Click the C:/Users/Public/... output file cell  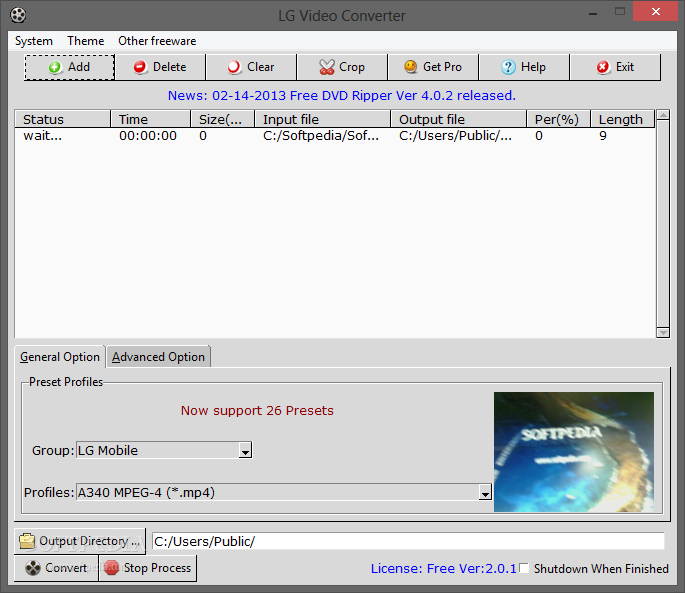tap(456, 136)
